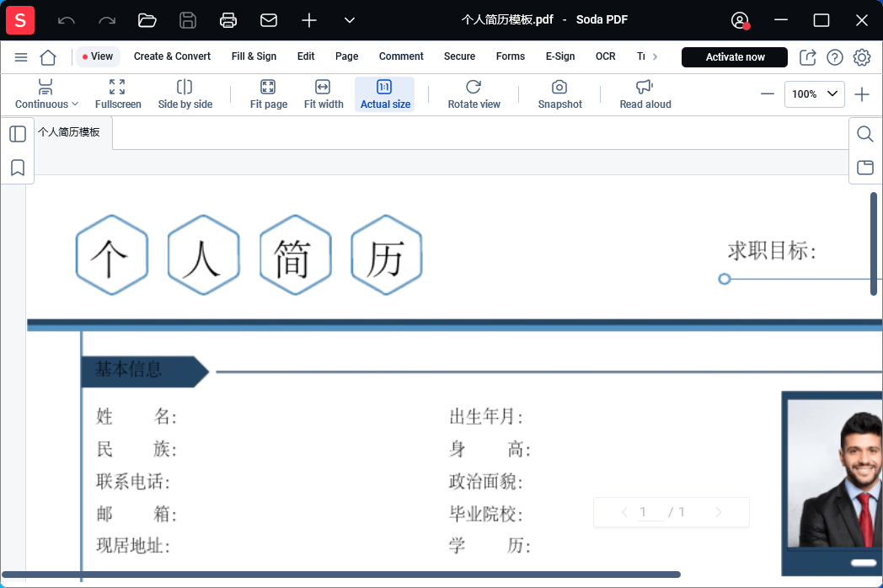The image size is (883, 588).
Task: Open the E-Sign tab
Action: (560, 56)
